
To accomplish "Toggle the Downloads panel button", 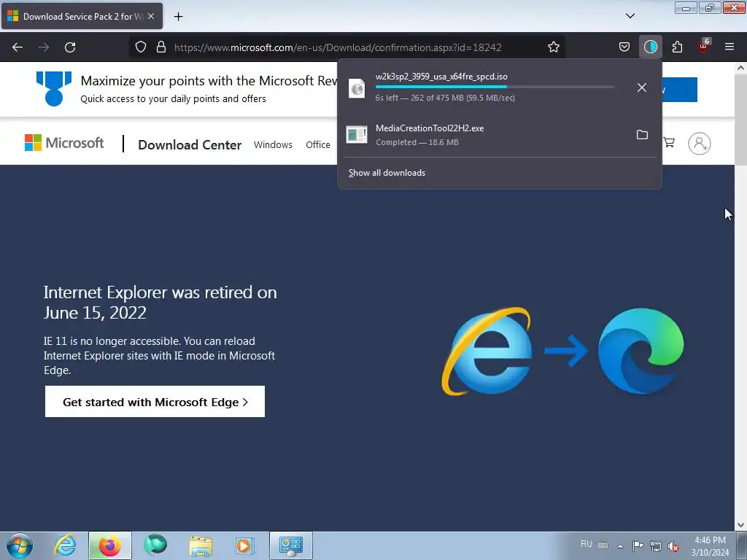I will click(x=650, y=47).
